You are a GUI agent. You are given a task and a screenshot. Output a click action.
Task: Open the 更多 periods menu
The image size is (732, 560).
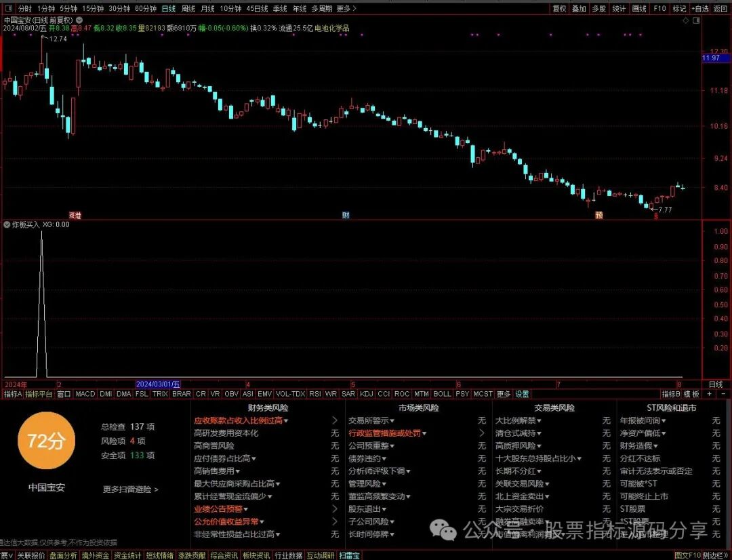click(346, 8)
